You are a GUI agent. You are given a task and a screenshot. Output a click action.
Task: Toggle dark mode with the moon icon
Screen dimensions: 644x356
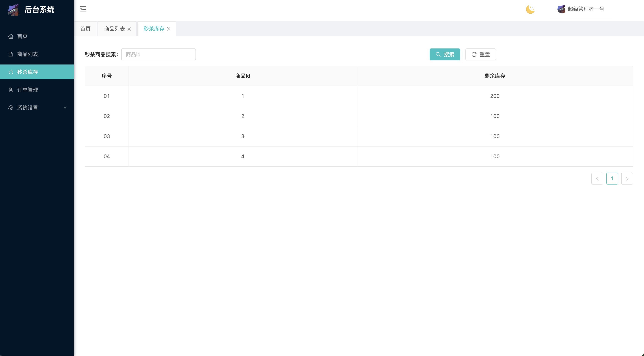point(530,9)
